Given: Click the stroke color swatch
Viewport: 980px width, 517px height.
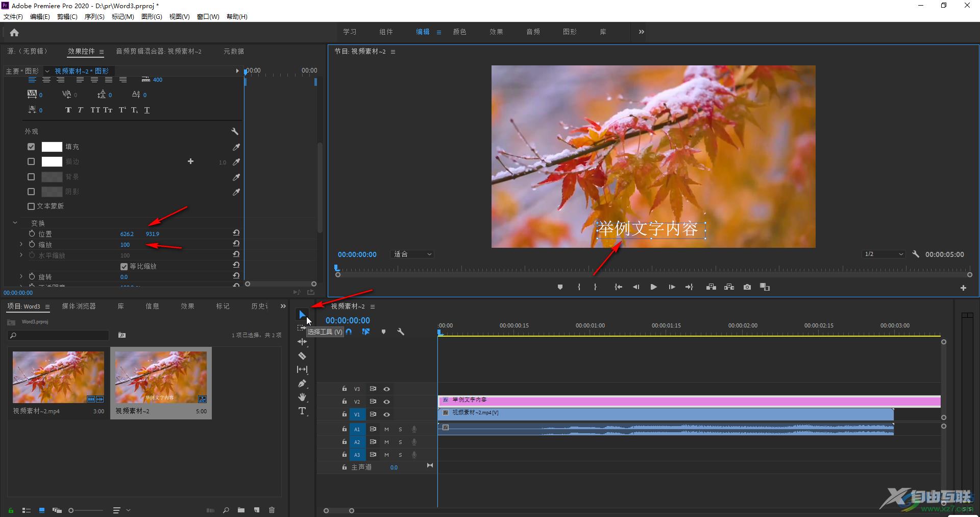Looking at the screenshot, I should pyautogui.click(x=52, y=161).
